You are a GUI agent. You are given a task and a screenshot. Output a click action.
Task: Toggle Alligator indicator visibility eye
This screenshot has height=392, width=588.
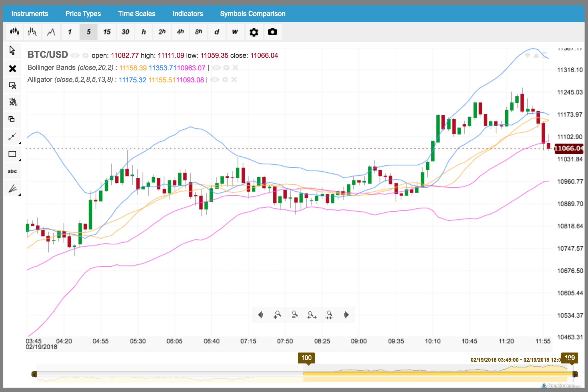[x=215, y=80]
